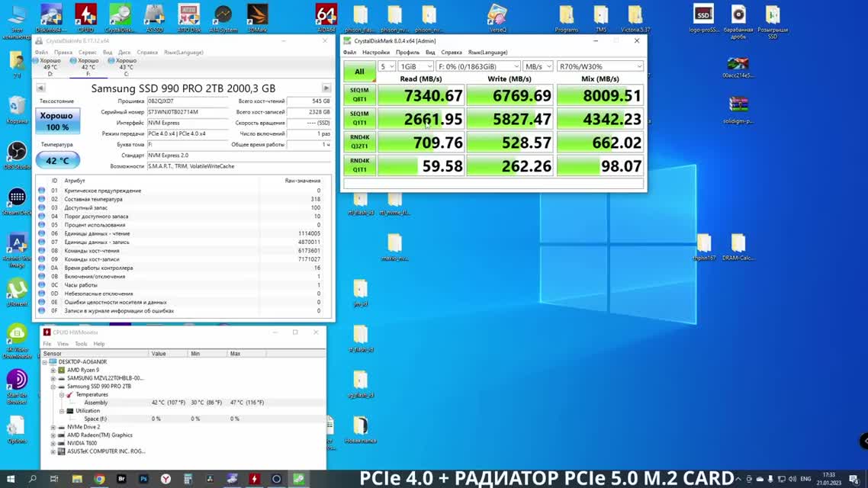Collapse the Utilization node in HWMonitor
The width and height of the screenshot is (868, 488).
[62, 410]
